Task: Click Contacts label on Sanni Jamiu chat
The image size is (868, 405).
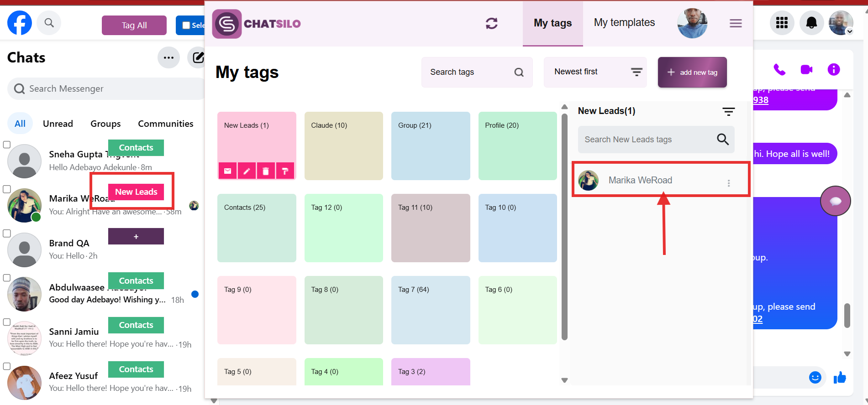Action: (136, 325)
